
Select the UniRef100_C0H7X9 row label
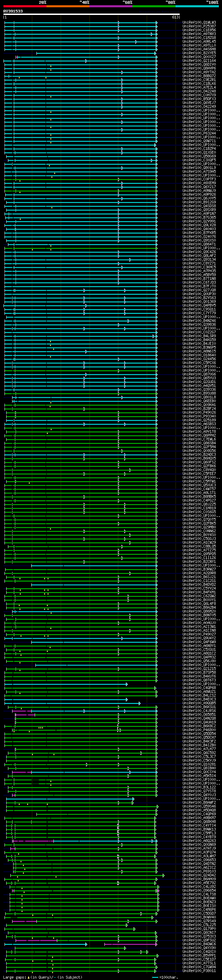[x=199, y=95]
